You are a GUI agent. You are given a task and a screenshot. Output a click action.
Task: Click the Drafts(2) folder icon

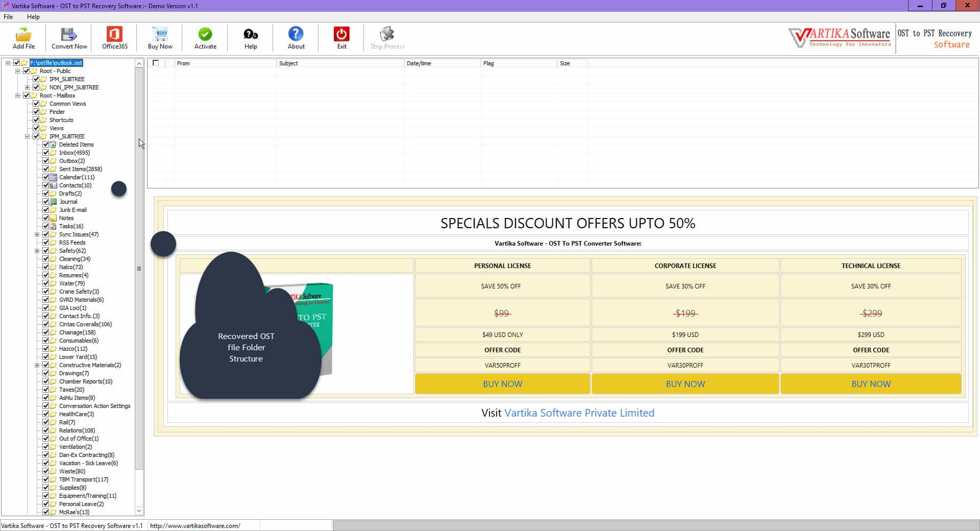click(53, 194)
